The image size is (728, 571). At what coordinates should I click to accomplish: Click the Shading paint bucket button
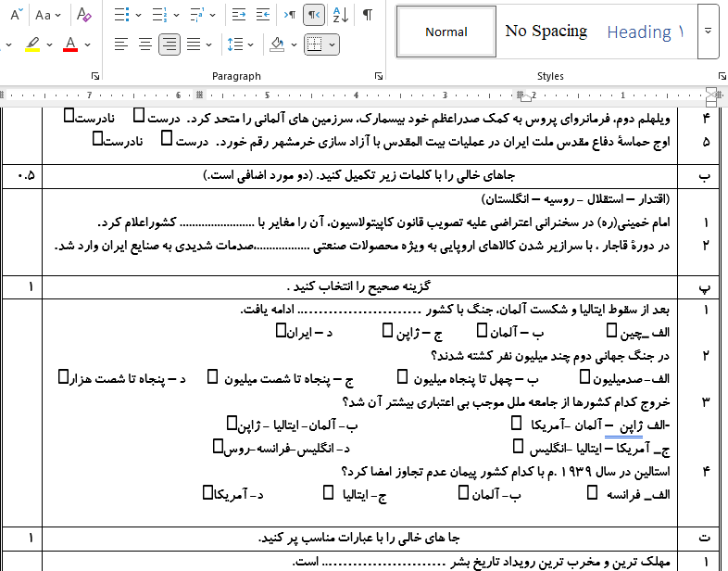pos(277,44)
